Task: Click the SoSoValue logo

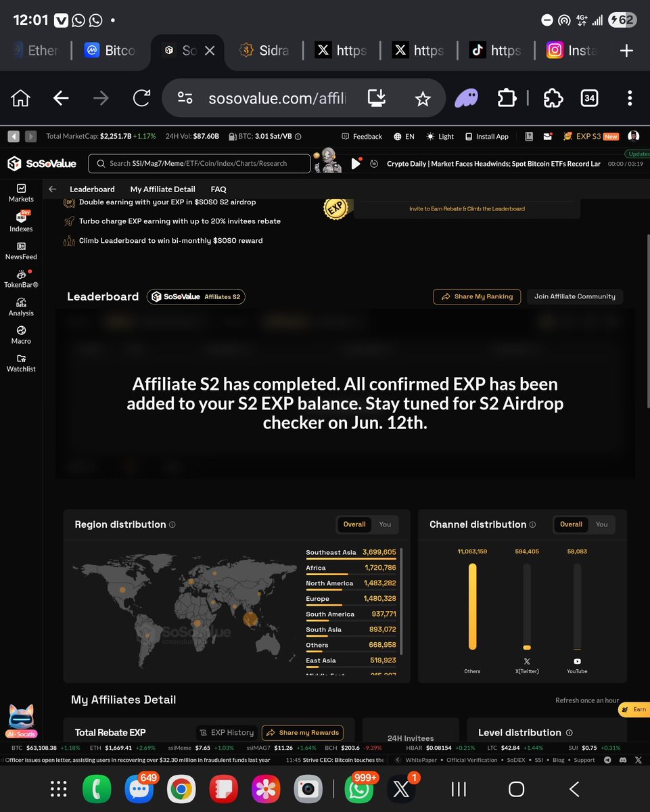Action: 42,163
